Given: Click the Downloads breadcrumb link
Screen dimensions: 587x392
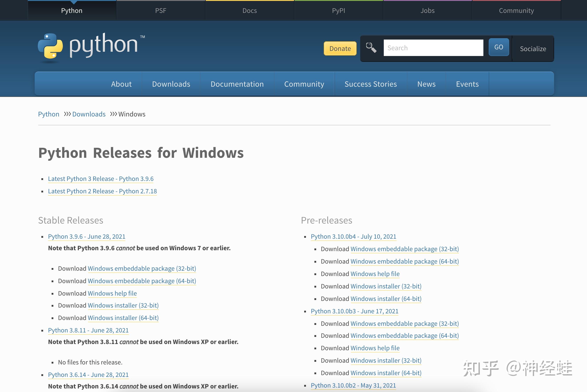Looking at the screenshot, I should point(89,114).
